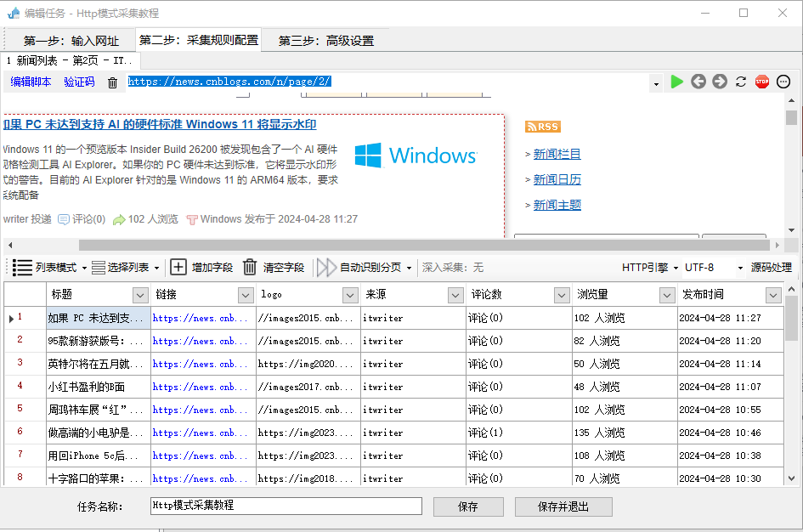Open the 浏览量 column dropdown
The width and height of the screenshot is (803, 532).
[667, 295]
